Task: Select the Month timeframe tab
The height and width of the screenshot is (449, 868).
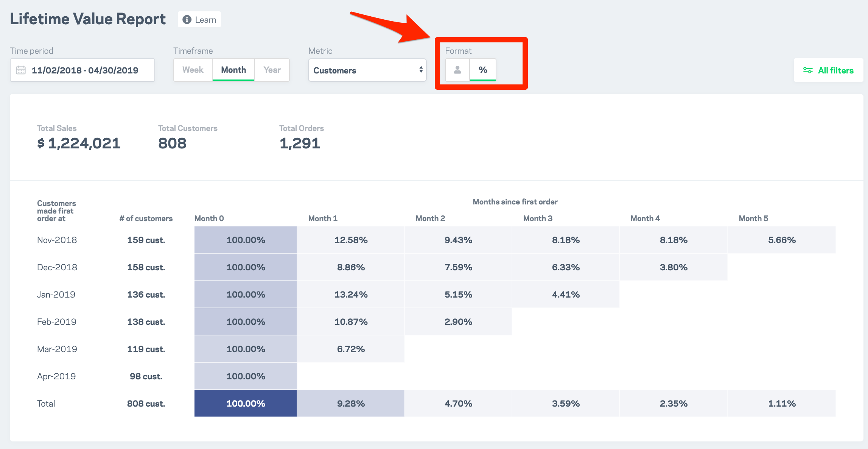Action: point(233,70)
